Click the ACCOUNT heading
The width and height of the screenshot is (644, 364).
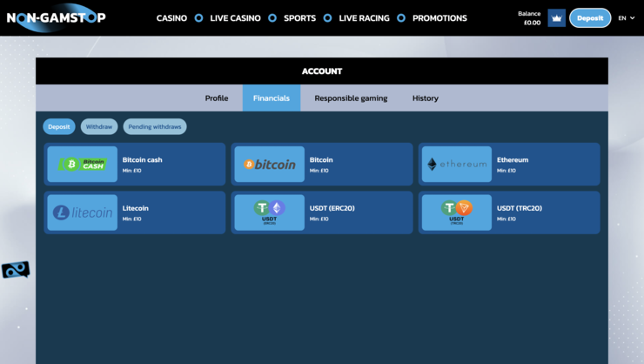pos(322,71)
